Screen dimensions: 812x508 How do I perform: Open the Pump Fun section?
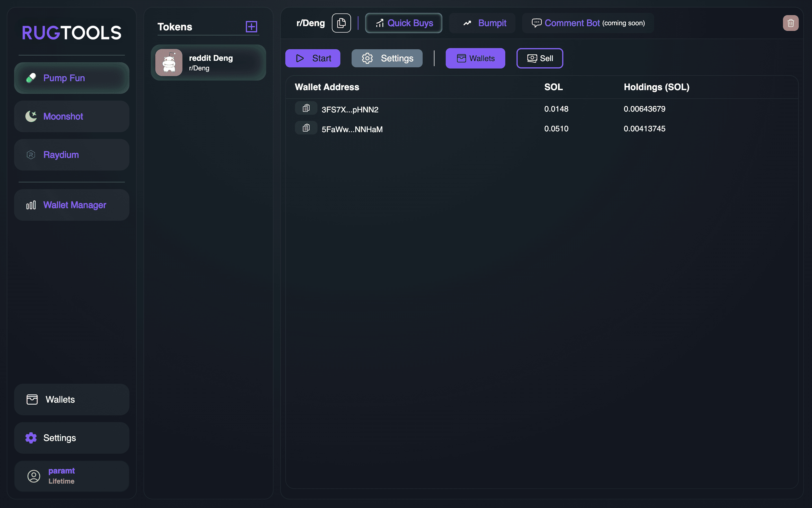point(72,78)
